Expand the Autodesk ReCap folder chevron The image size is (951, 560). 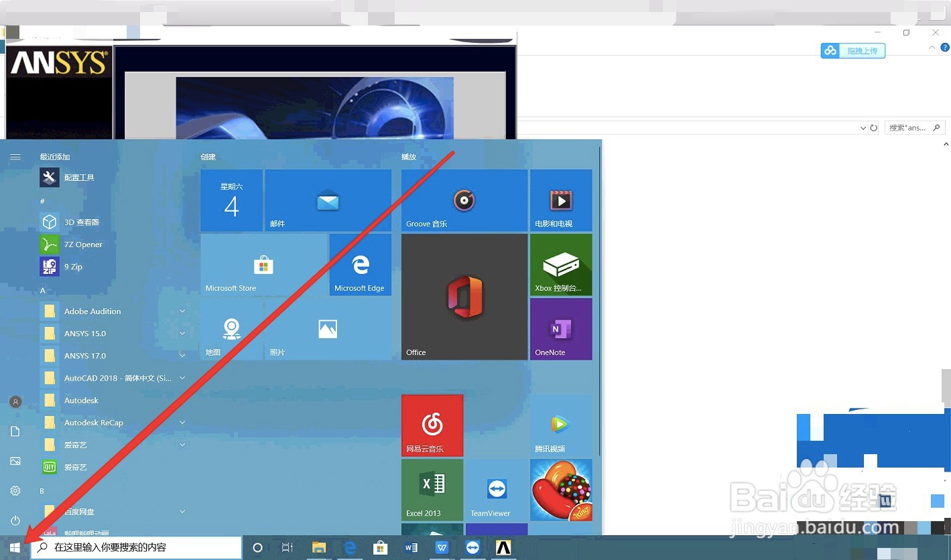182,423
